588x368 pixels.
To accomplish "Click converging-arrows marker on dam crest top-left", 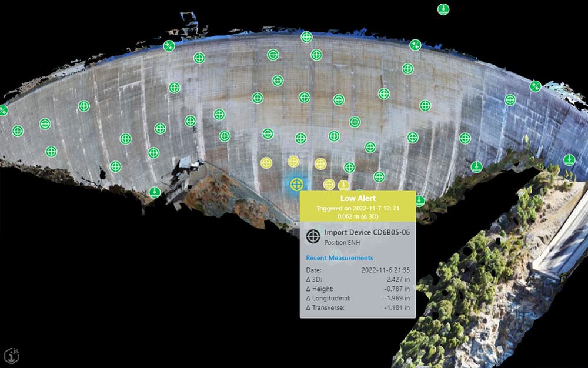I will tap(169, 46).
